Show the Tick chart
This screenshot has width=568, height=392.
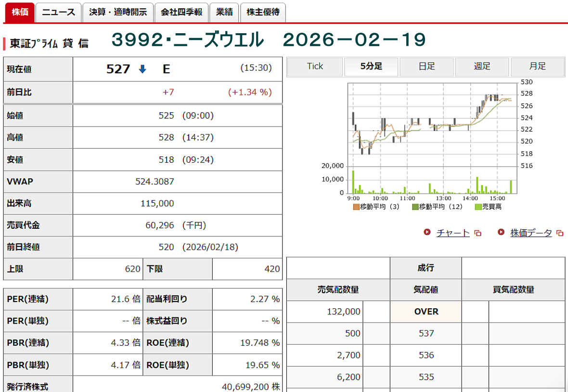click(315, 66)
